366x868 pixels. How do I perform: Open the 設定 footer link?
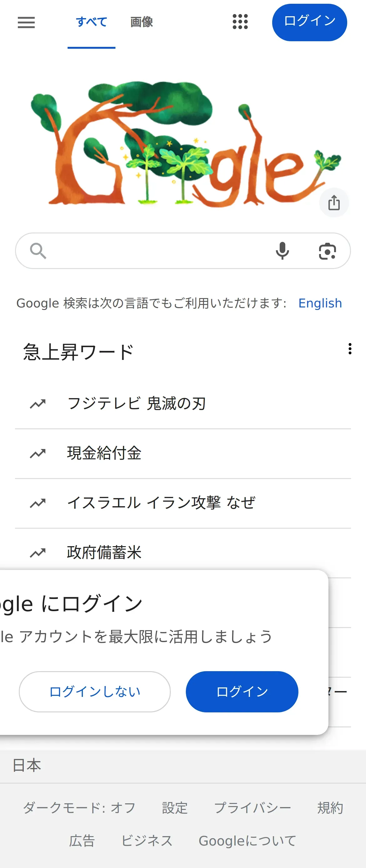175,808
